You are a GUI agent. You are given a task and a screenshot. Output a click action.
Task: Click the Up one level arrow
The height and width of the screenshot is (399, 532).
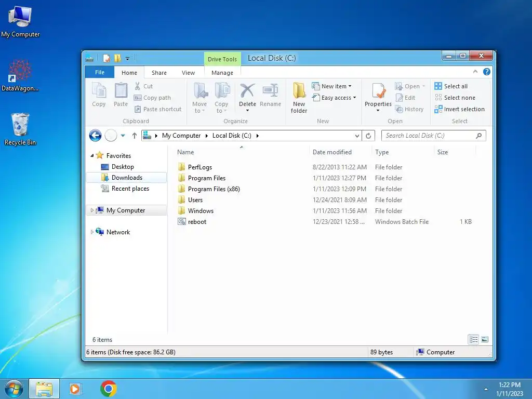(x=135, y=136)
